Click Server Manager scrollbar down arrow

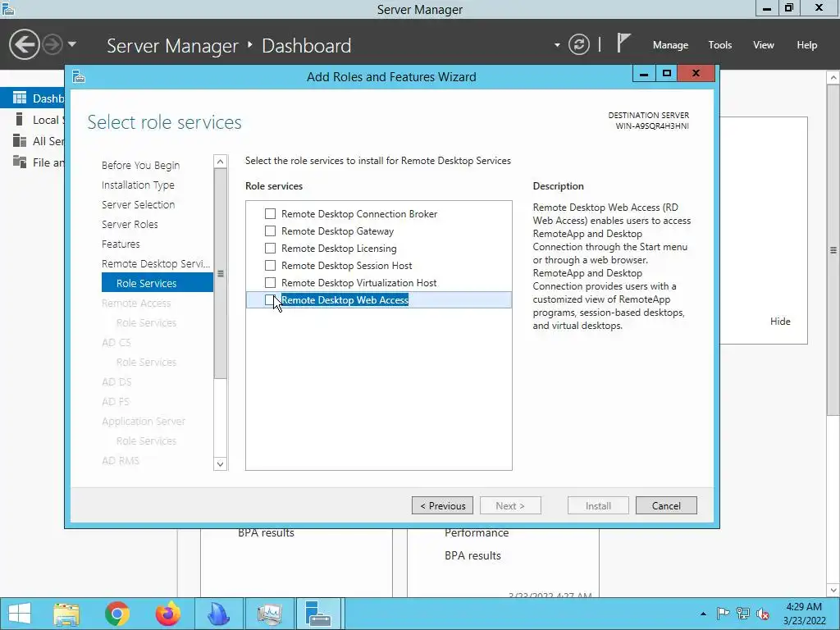pyautogui.click(x=833, y=590)
